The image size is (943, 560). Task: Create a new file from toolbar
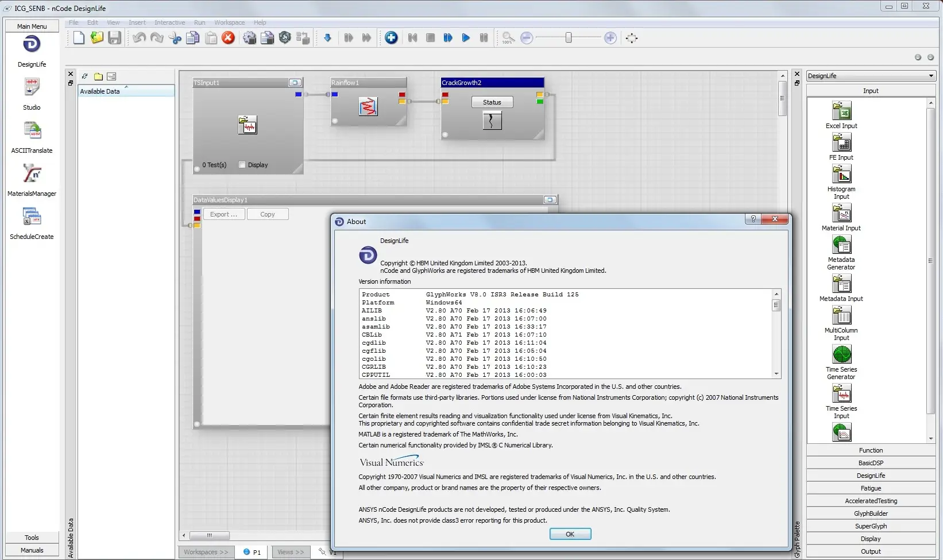click(x=79, y=38)
